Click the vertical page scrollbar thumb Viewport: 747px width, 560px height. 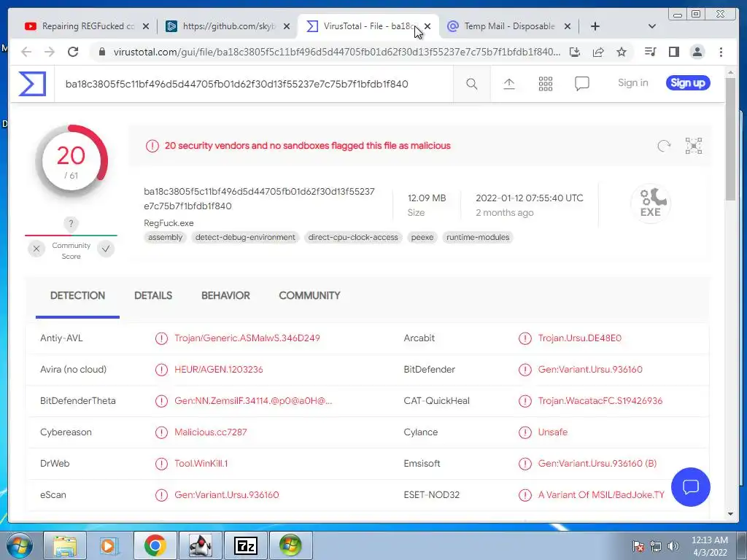pyautogui.click(x=730, y=138)
